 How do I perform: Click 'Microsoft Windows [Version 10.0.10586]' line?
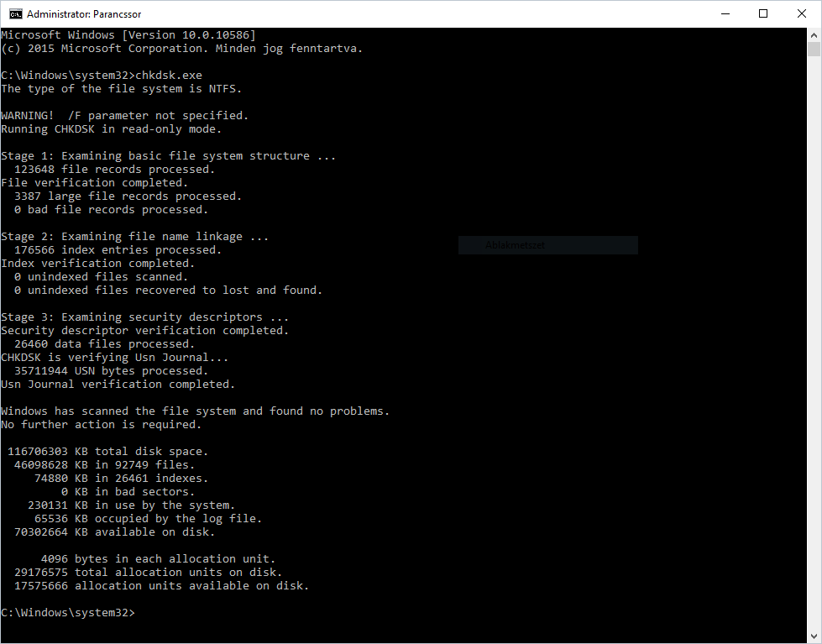pyautogui.click(x=128, y=35)
